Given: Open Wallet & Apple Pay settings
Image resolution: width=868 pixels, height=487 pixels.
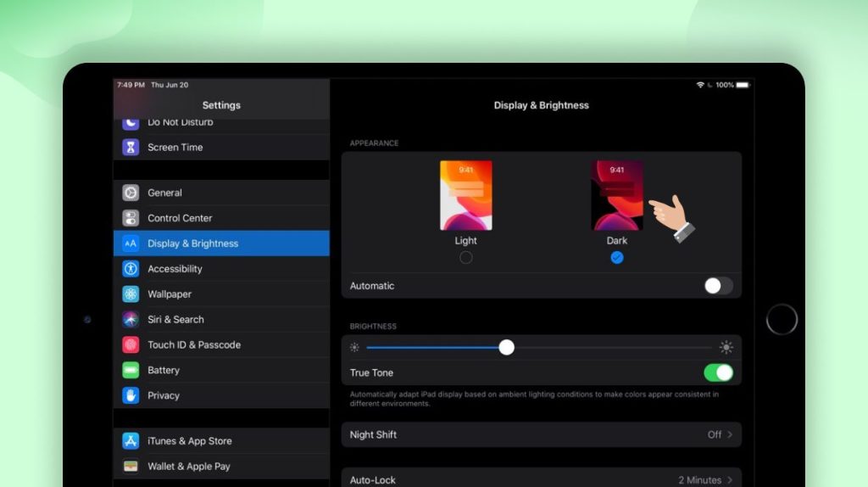Looking at the screenshot, I should coord(221,467).
